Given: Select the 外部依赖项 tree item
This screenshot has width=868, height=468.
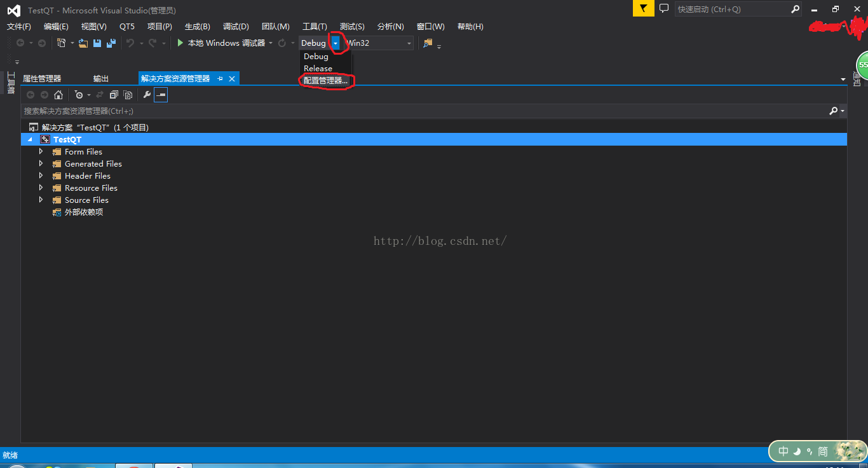Looking at the screenshot, I should pos(84,212).
